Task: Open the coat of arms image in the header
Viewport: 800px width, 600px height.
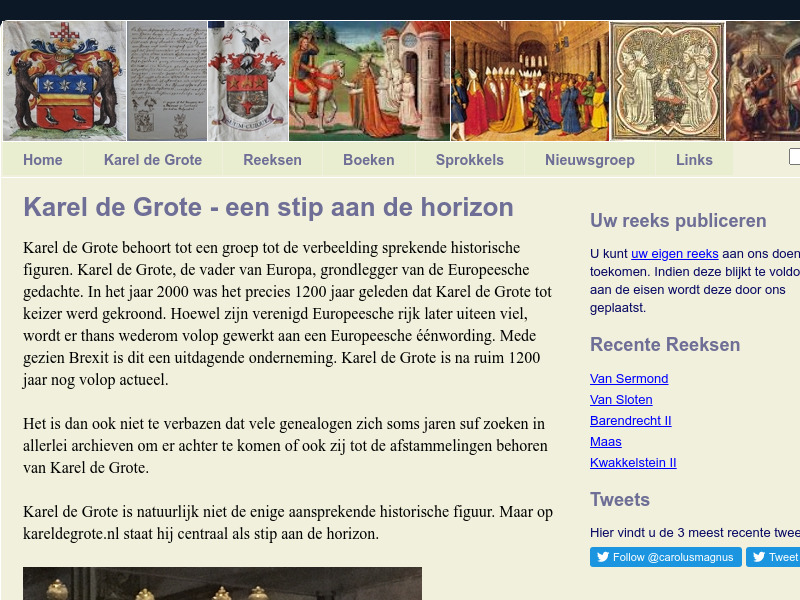Action: point(62,80)
